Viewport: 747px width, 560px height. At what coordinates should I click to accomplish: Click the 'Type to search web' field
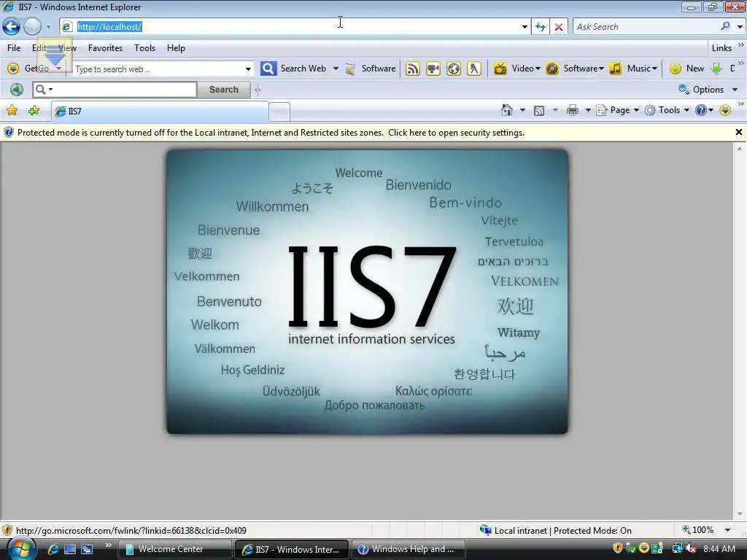click(158, 69)
